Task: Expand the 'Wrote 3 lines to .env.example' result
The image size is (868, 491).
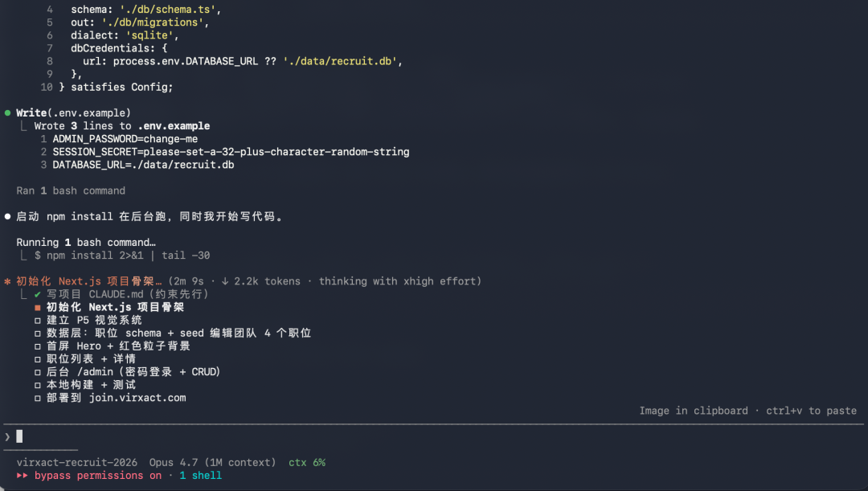Action: click(122, 126)
